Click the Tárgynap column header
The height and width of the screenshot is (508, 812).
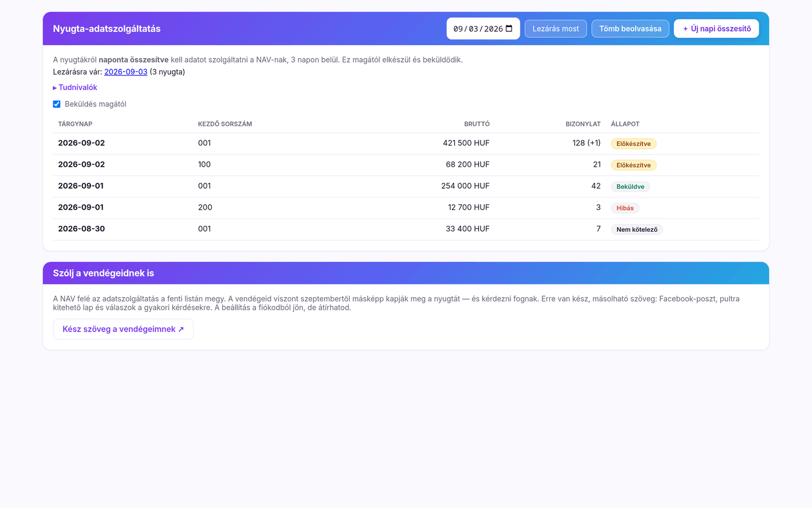75,124
